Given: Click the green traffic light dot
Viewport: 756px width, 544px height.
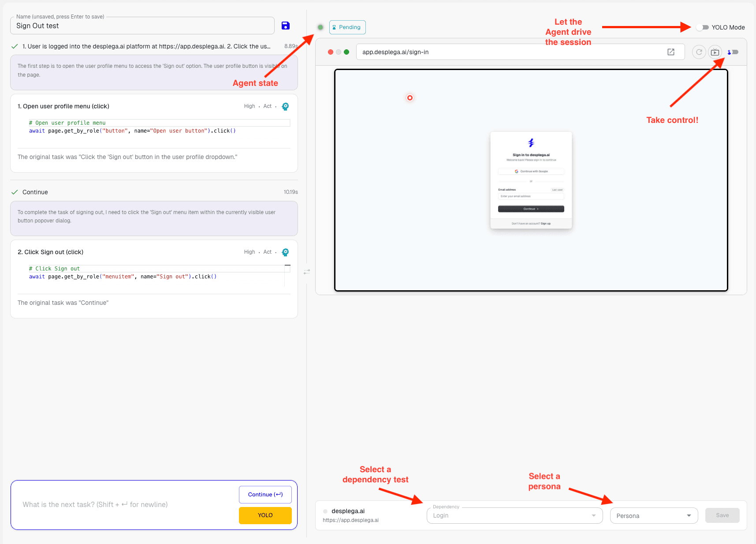Looking at the screenshot, I should [x=347, y=52].
